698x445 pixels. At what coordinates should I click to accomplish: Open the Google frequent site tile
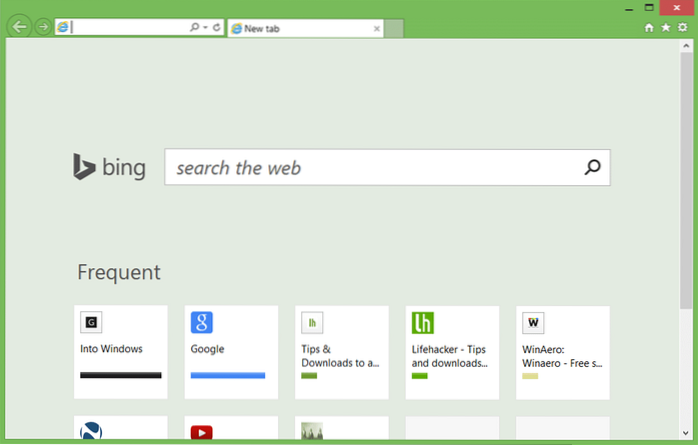pyautogui.click(x=230, y=351)
